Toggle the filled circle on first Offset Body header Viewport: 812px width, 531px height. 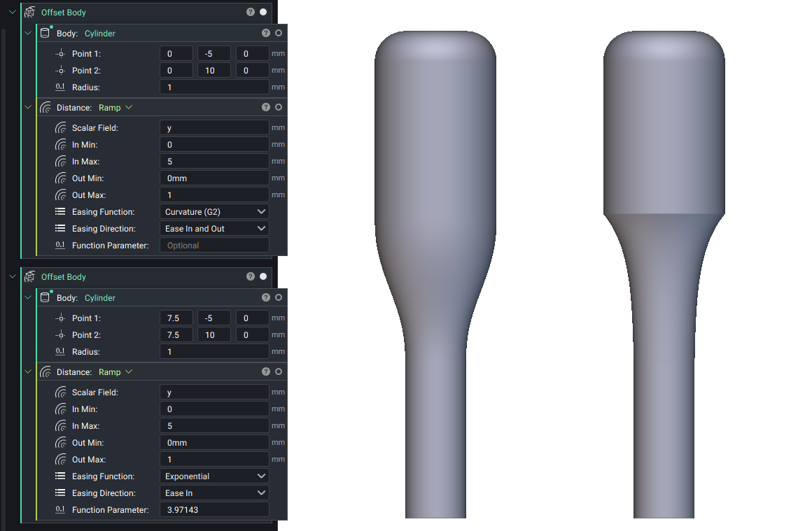click(263, 12)
